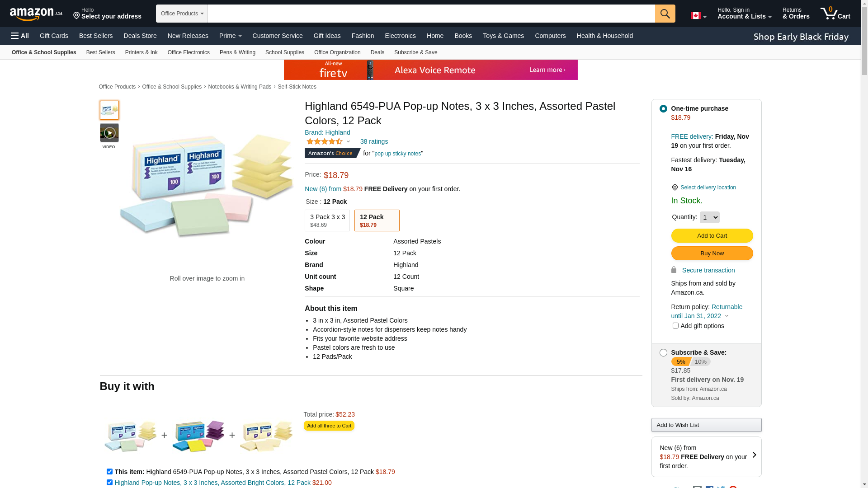Open the Office Products search category dropdown
This screenshot has width=868, height=488.
[x=182, y=14]
